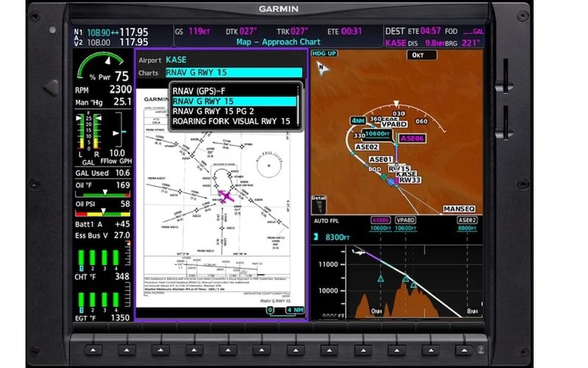
Task: Click the AUTO FPL profile label
Action: click(x=326, y=221)
